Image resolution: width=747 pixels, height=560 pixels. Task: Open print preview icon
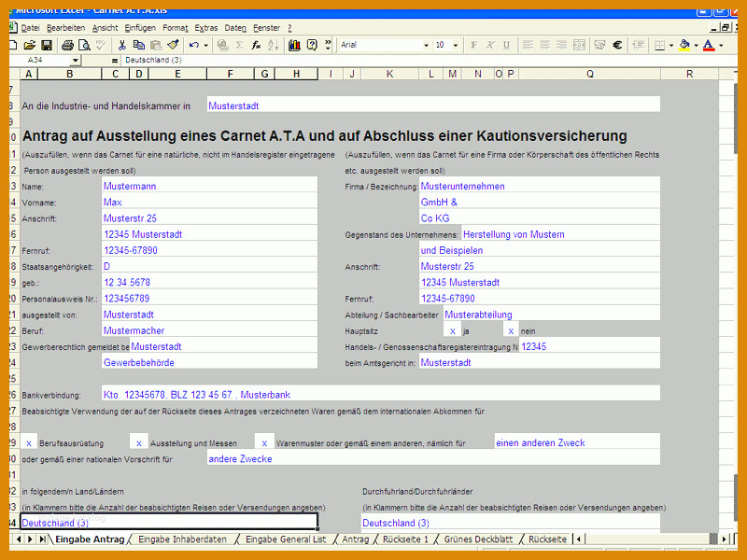click(84, 45)
